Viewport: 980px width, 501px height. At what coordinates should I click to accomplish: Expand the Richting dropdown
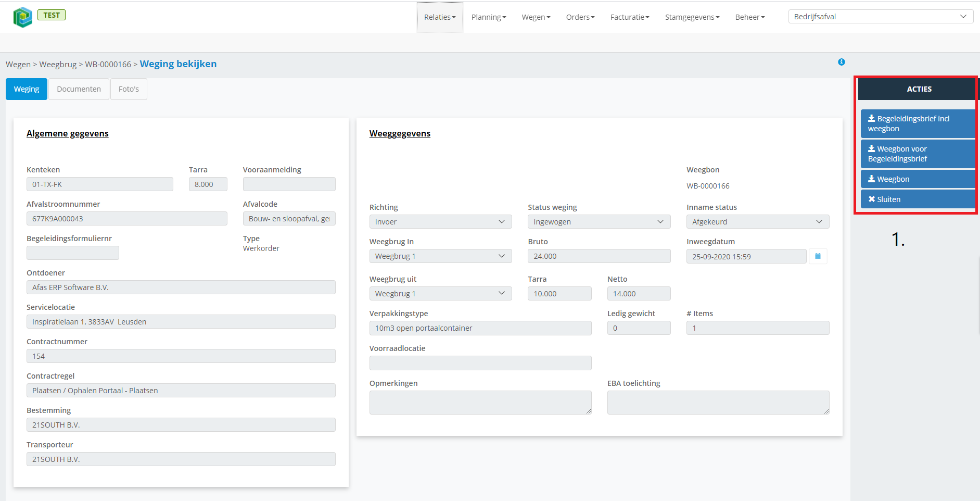441,222
